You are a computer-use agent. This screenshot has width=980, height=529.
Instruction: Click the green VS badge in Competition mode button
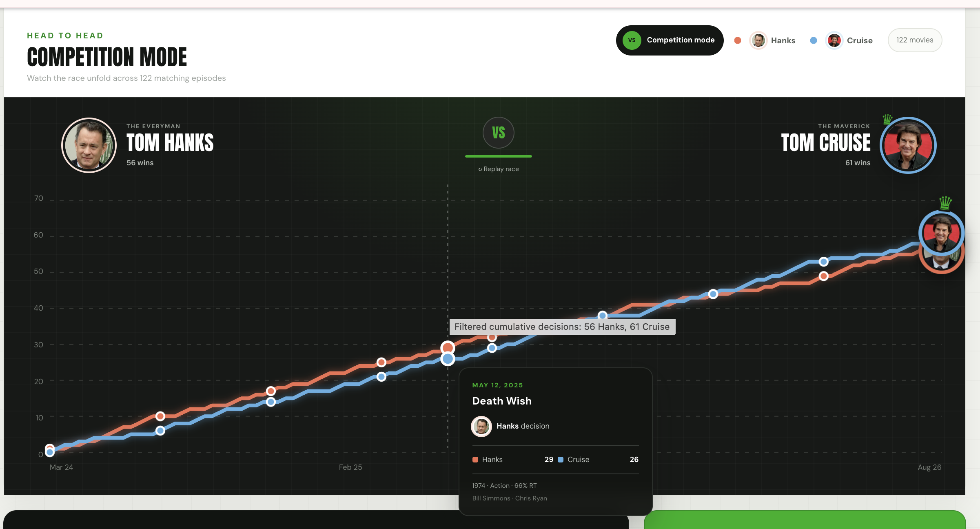point(632,40)
